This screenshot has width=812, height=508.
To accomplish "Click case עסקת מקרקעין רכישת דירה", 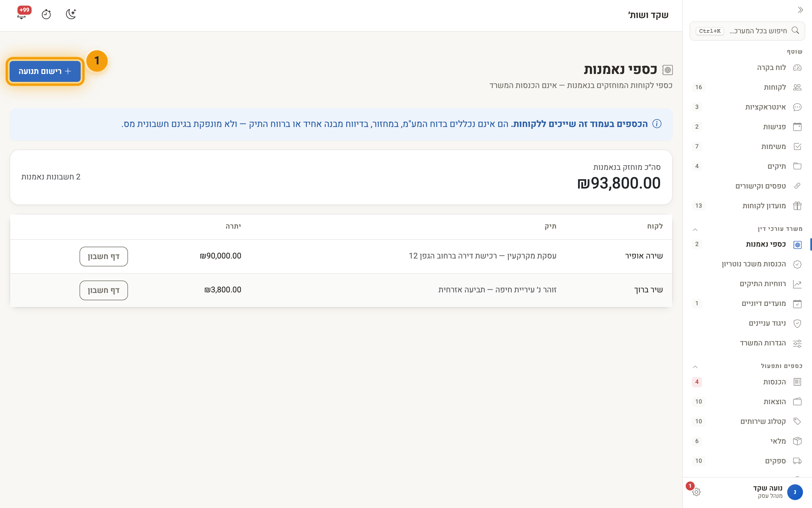I will click(x=482, y=256).
